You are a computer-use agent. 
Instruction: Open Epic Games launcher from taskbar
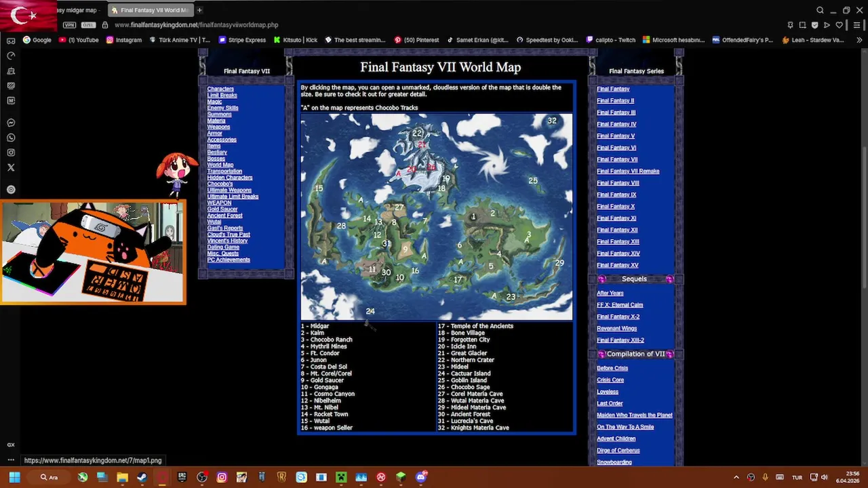182,477
